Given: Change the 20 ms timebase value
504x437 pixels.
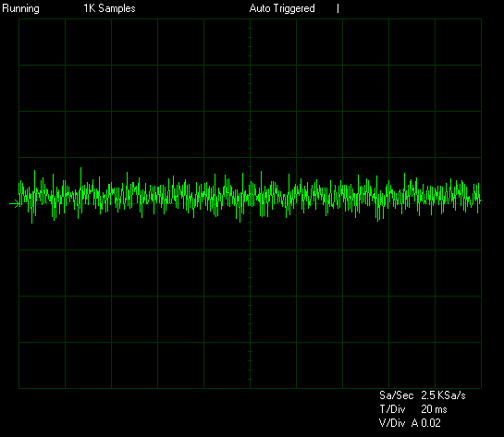Looking at the screenshot, I should pos(434,409).
